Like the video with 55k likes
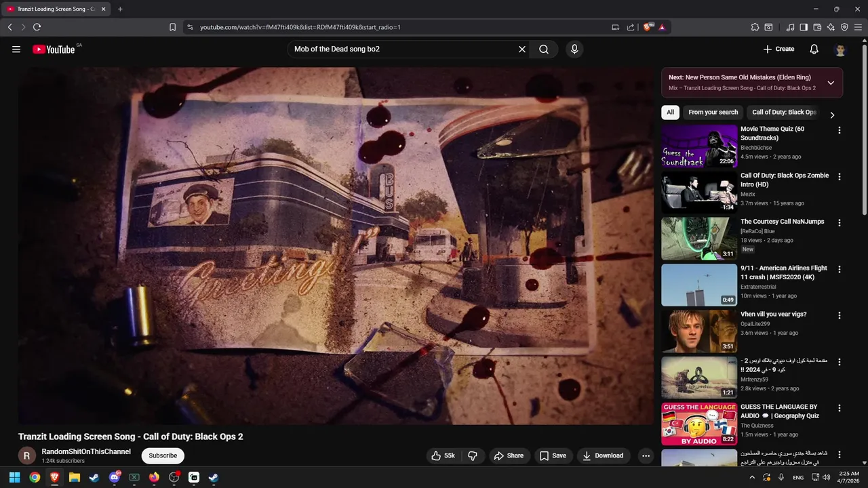Screen dimensions: 868x488 coord(443,456)
